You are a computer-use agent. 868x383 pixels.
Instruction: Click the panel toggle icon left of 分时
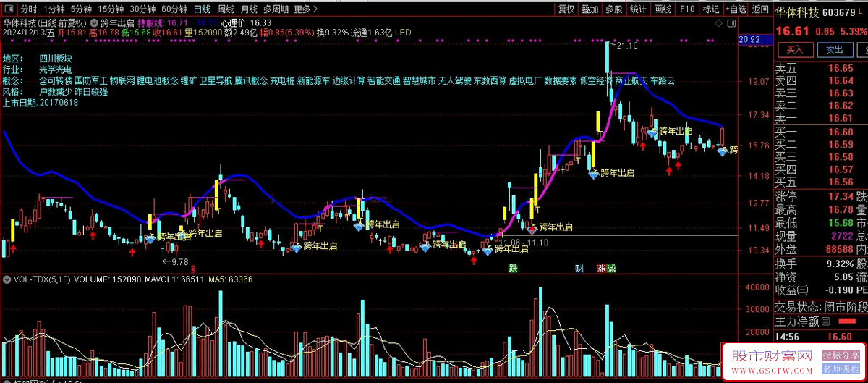(x=8, y=9)
